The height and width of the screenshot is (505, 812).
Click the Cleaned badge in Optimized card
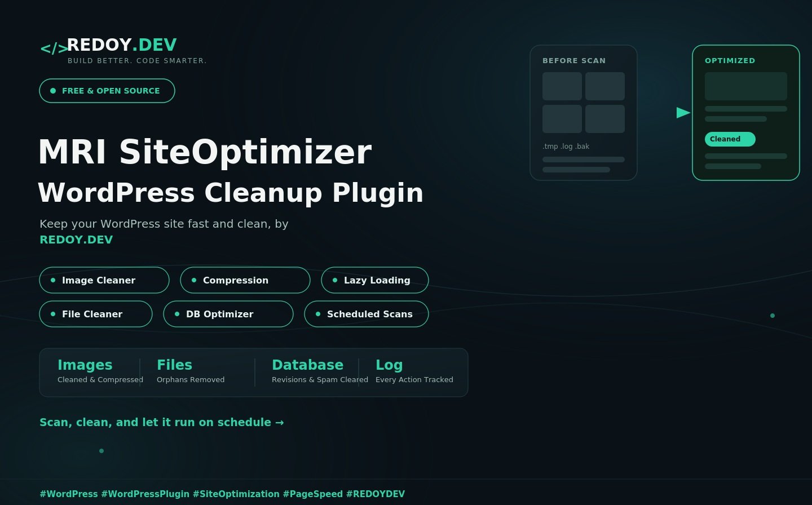click(730, 139)
